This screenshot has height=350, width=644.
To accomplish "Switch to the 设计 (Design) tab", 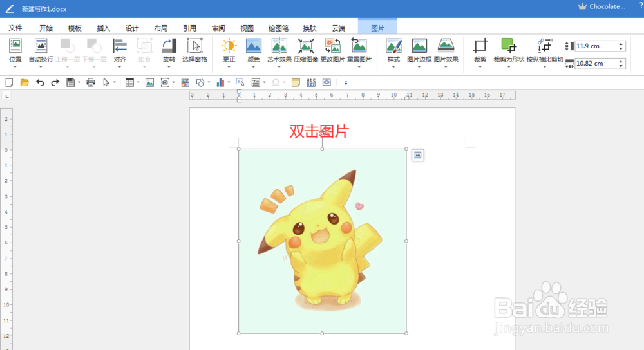I will 132,28.
